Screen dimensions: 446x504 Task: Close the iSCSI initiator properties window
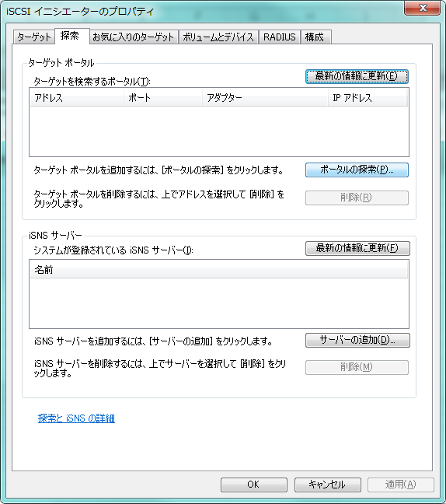(x=423, y=8)
